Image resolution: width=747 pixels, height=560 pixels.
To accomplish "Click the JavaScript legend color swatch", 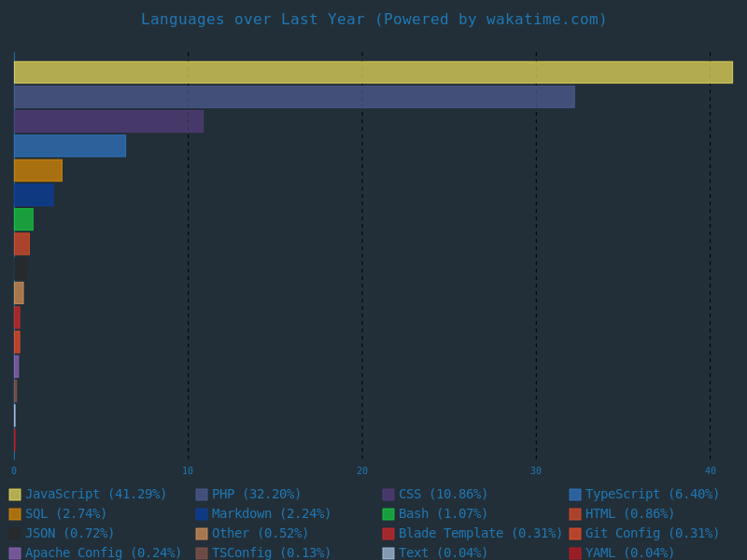I will pyautogui.click(x=15, y=495).
